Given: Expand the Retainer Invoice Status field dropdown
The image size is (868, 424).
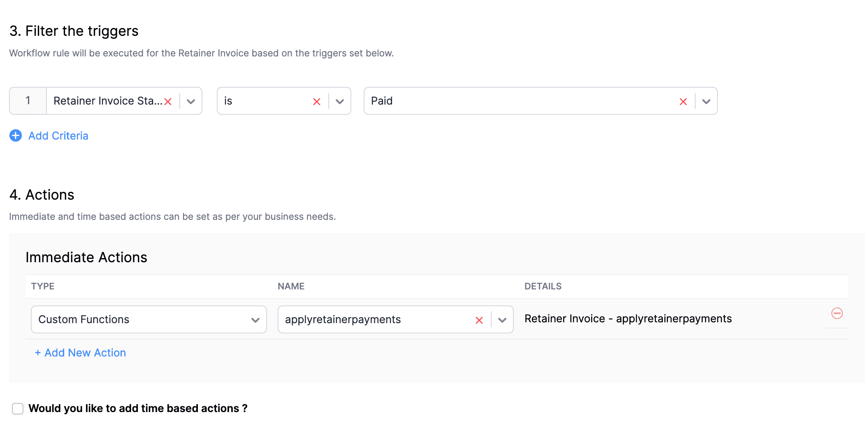Looking at the screenshot, I should tap(191, 102).
